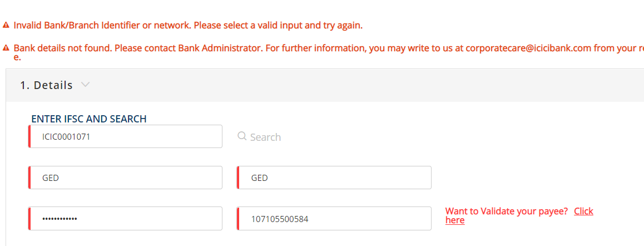Click warning icon beside Invalid Bank/Branch Identifier error
Screen dimensions: 644x246
(x=6, y=25)
